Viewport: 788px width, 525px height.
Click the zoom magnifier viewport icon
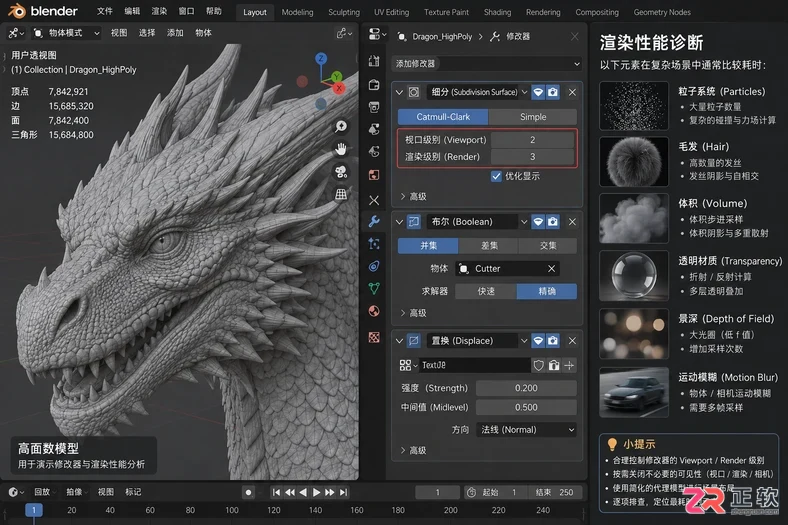341,126
